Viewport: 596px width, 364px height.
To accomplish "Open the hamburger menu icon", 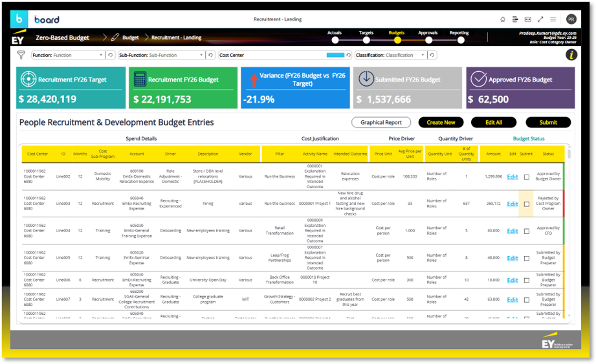I will click(x=553, y=19).
